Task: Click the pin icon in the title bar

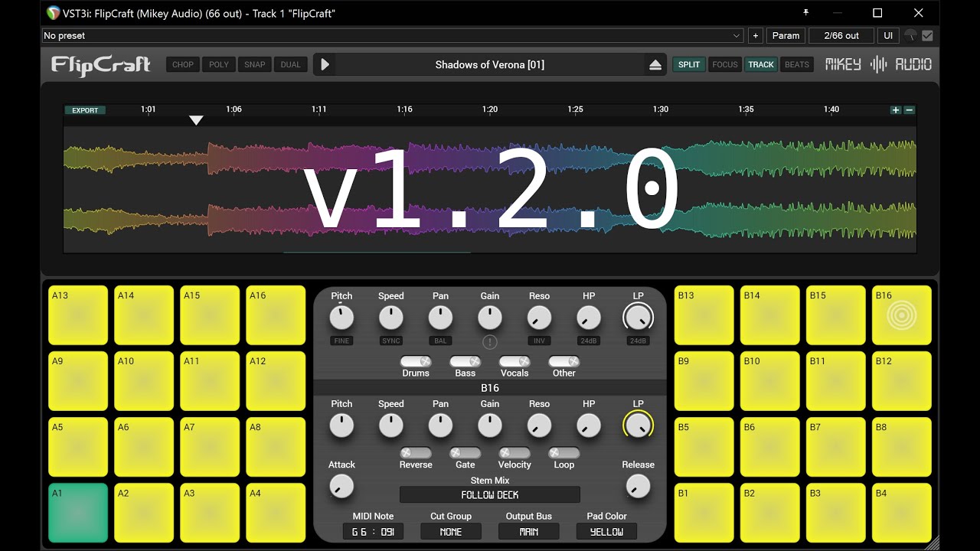Action: click(x=805, y=13)
